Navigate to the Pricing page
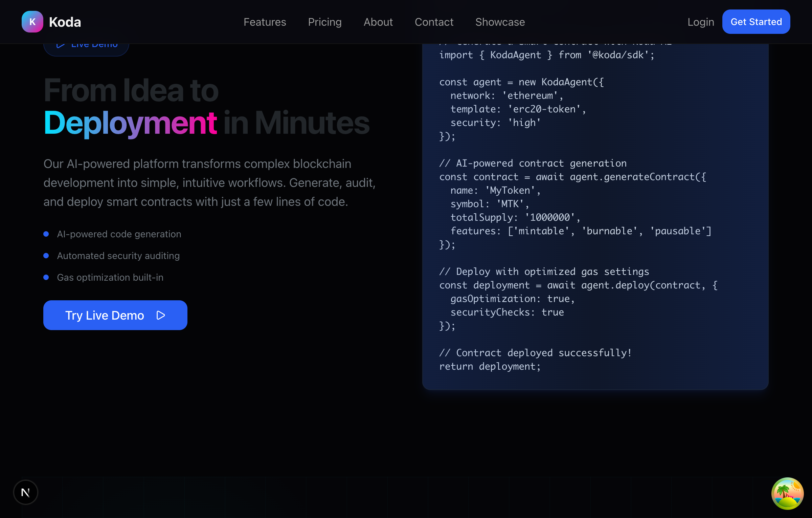 pyautogui.click(x=324, y=22)
